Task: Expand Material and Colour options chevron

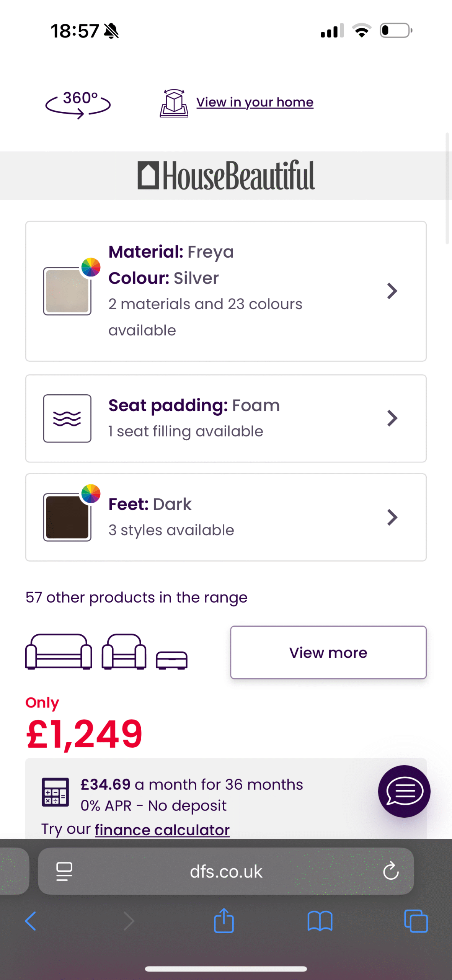Action: (x=392, y=291)
